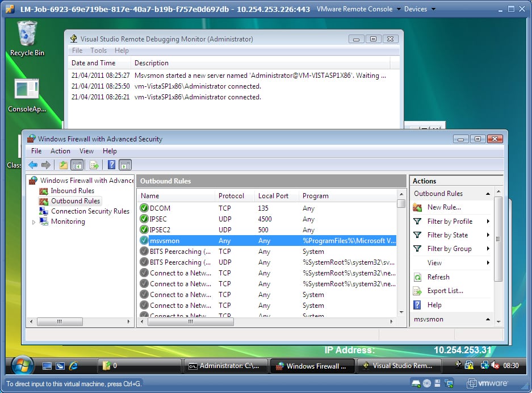Screen dimensions: 532x393
Task: Switch to Administrator: C:\ taskbar button
Action: coord(225,366)
